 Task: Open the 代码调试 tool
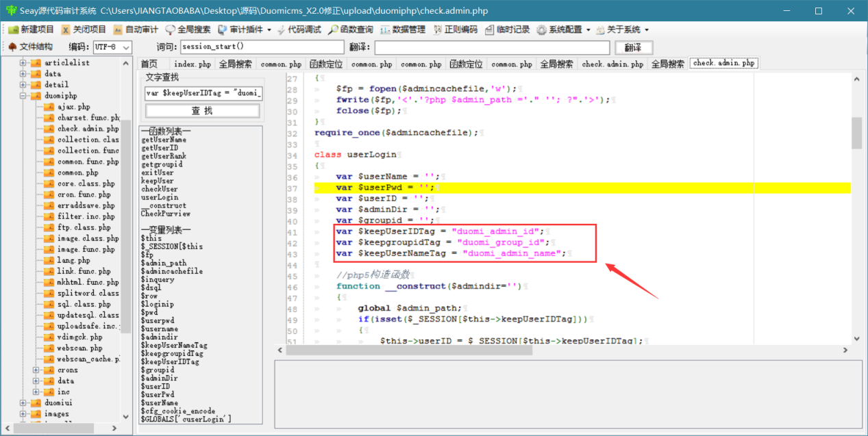coord(299,29)
